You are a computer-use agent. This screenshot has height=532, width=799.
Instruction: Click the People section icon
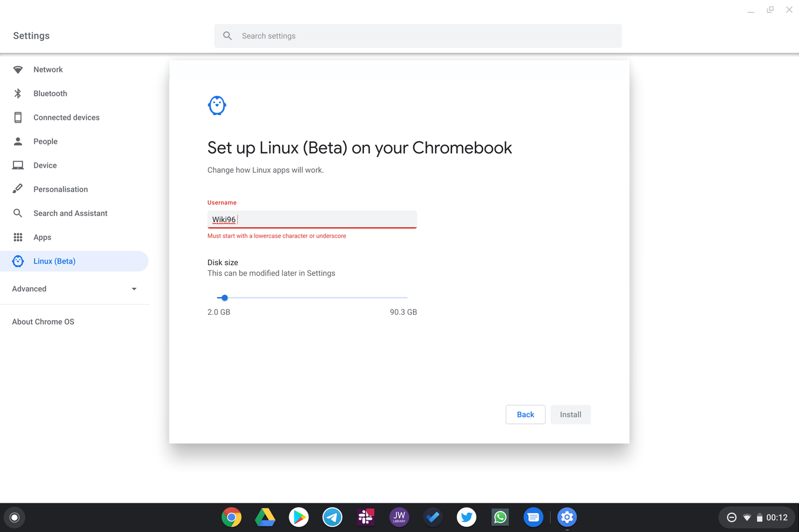(18, 141)
